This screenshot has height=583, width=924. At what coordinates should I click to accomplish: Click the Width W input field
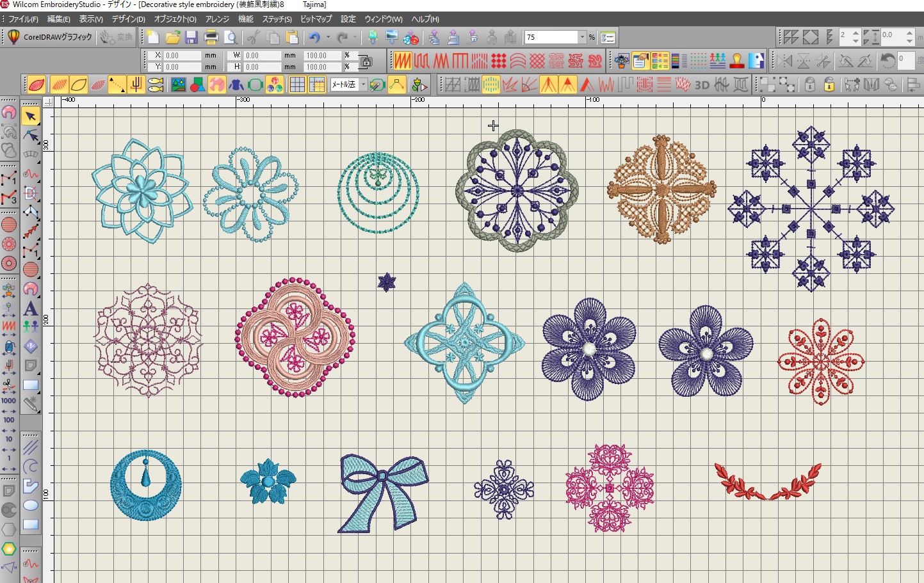(263, 56)
